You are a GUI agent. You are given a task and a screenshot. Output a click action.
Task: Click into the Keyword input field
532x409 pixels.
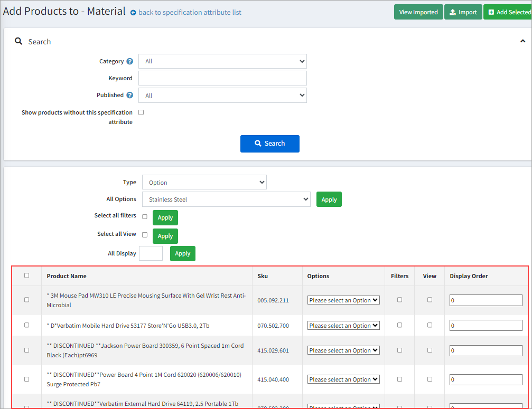point(222,78)
